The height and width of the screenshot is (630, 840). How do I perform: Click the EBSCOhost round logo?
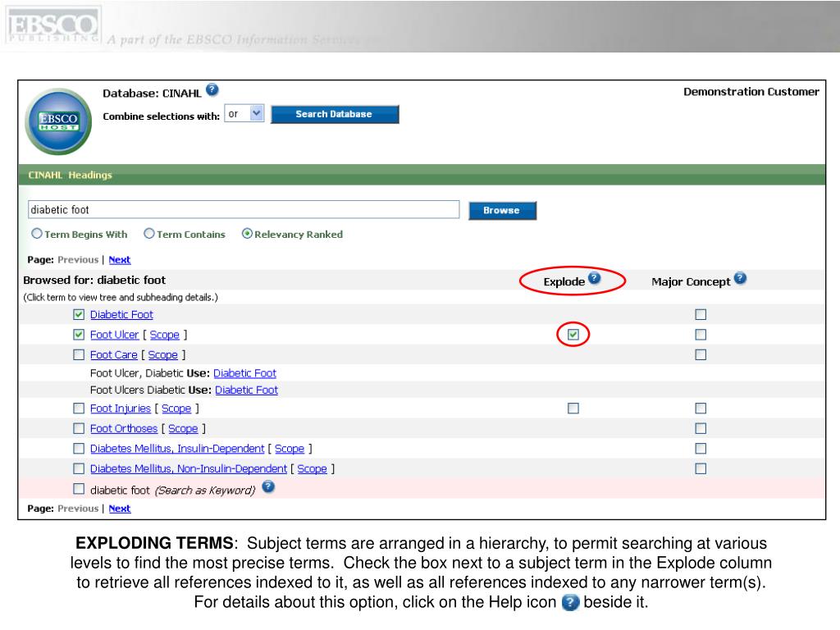tap(58, 121)
